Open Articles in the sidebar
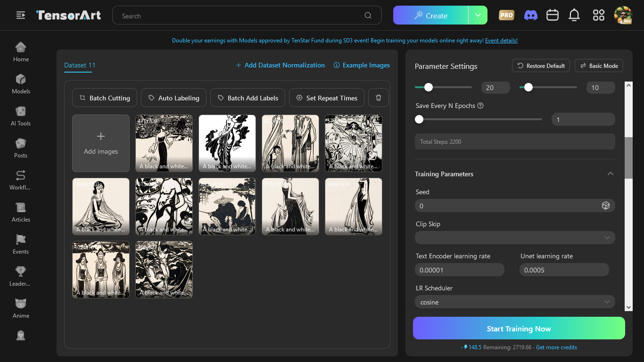Image resolution: width=644 pixels, height=362 pixels. (x=21, y=212)
